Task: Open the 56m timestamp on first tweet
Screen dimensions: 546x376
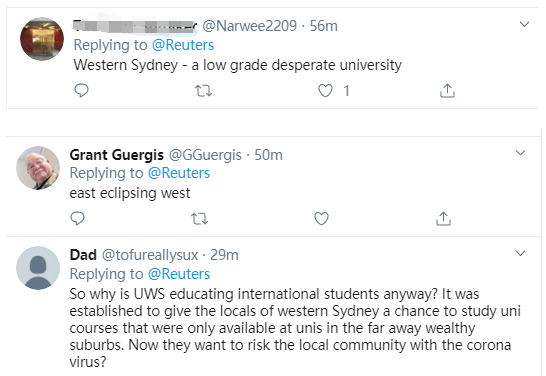Action: pos(324,26)
